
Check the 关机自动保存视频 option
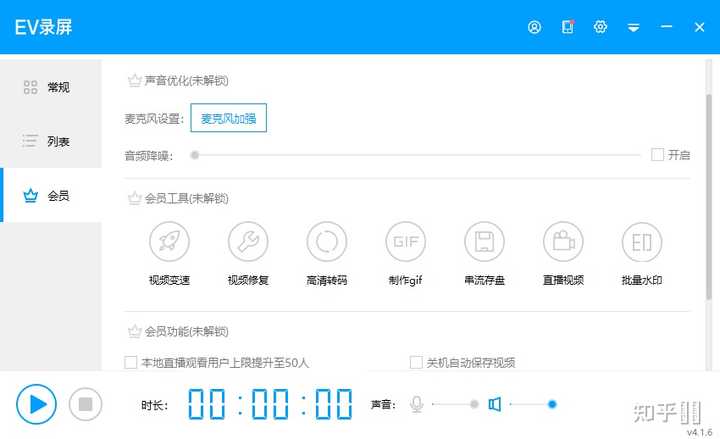click(416, 363)
